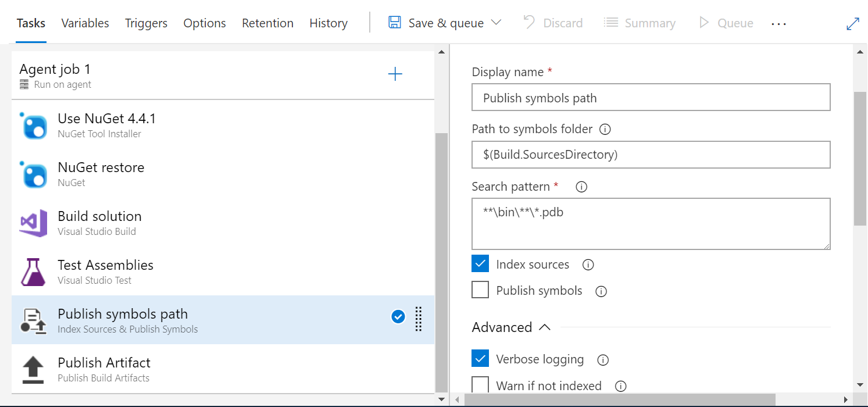Image resolution: width=868 pixels, height=407 pixels.
Task: Click the 'Visual Studio Test' subtitle text
Action: (x=95, y=280)
